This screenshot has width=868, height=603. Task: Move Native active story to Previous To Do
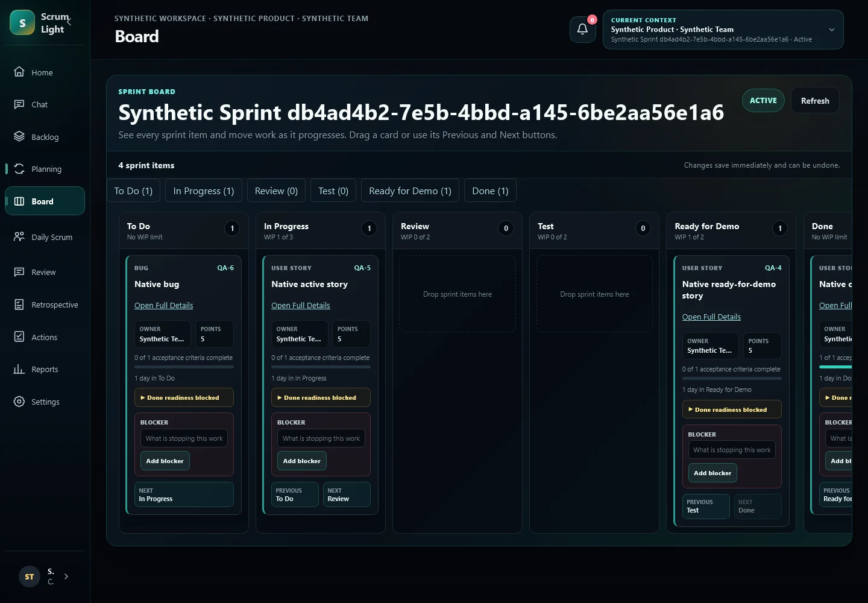coord(295,494)
